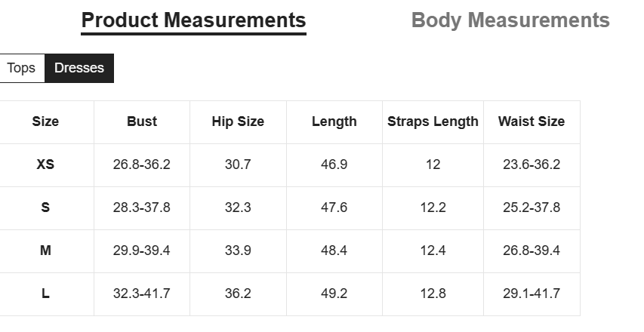Viewport: 644px width, 332px height.
Task: Click L waist size value 29.1-41.7
Action: 532,294
